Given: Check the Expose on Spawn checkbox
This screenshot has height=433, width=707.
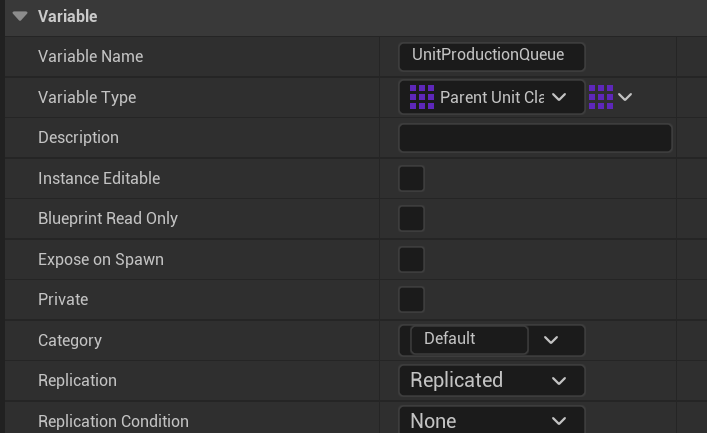Looking at the screenshot, I should point(411,260).
